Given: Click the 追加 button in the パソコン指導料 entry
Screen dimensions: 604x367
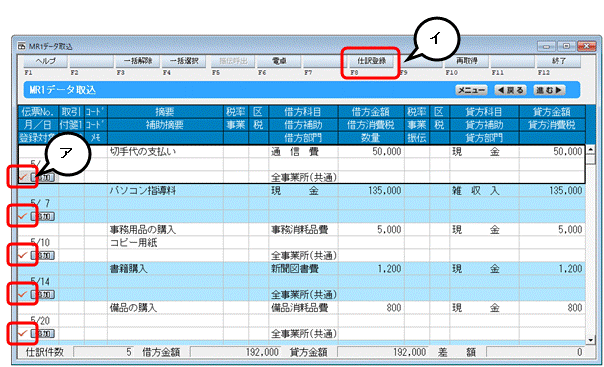Looking at the screenshot, I should (43, 216).
